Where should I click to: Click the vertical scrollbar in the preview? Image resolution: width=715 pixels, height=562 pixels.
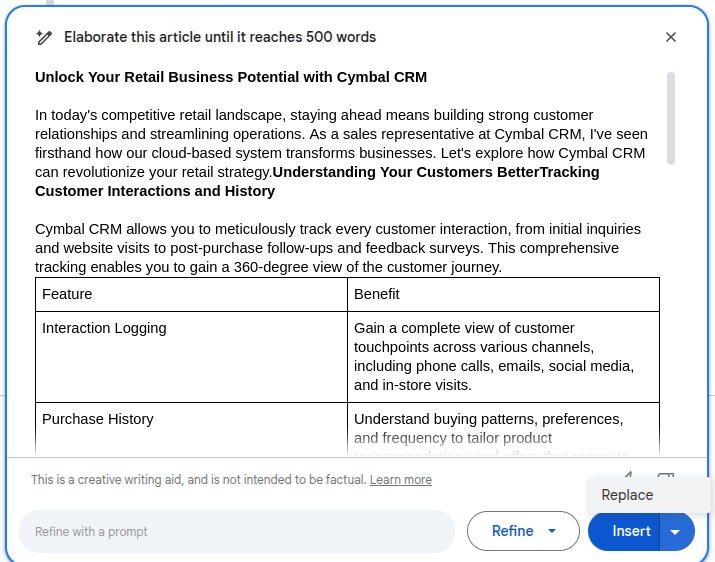pyautogui.click(x=671, y=118)
